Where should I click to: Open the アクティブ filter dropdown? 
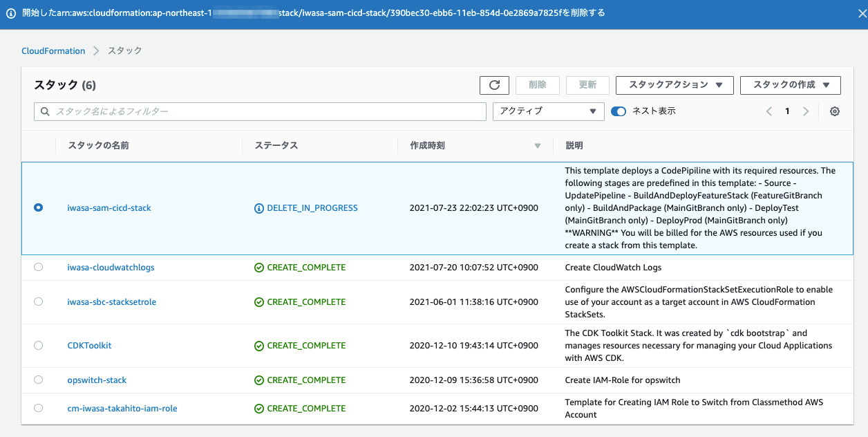point(548,111)
